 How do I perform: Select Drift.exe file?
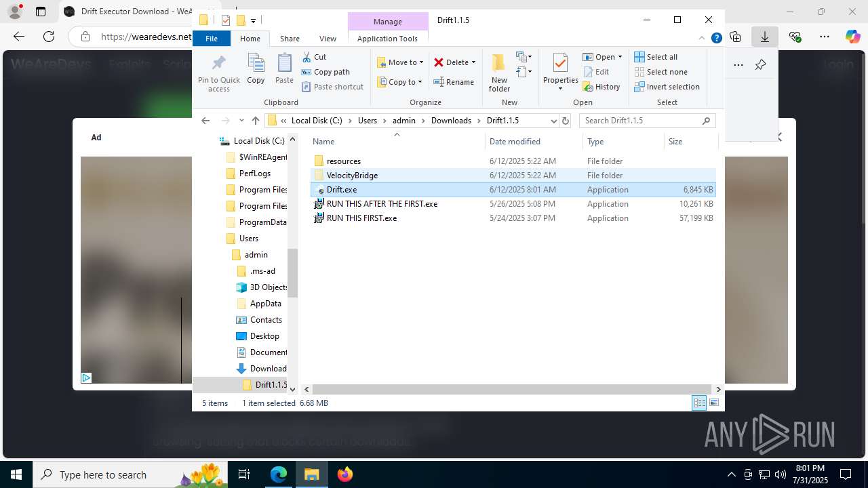point(341,190)
